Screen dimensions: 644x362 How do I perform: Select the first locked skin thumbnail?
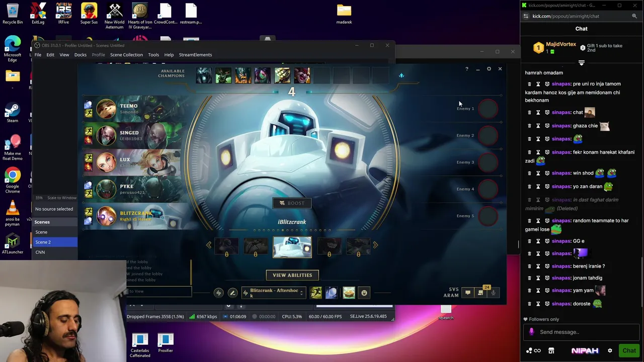(227, 247)
